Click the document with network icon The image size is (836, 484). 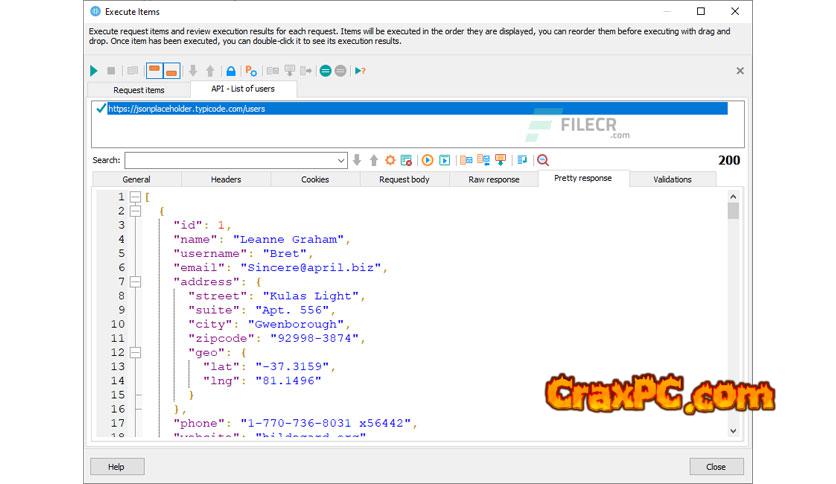tap(484, 160)
